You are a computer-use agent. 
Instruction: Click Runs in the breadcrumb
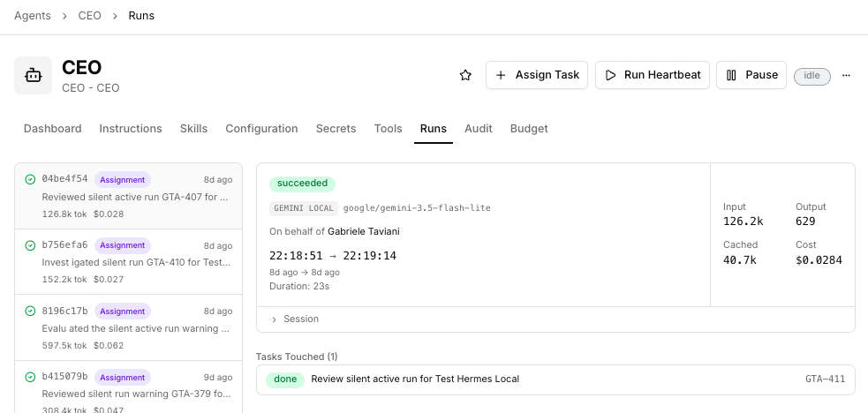click(x=141, y=16)
